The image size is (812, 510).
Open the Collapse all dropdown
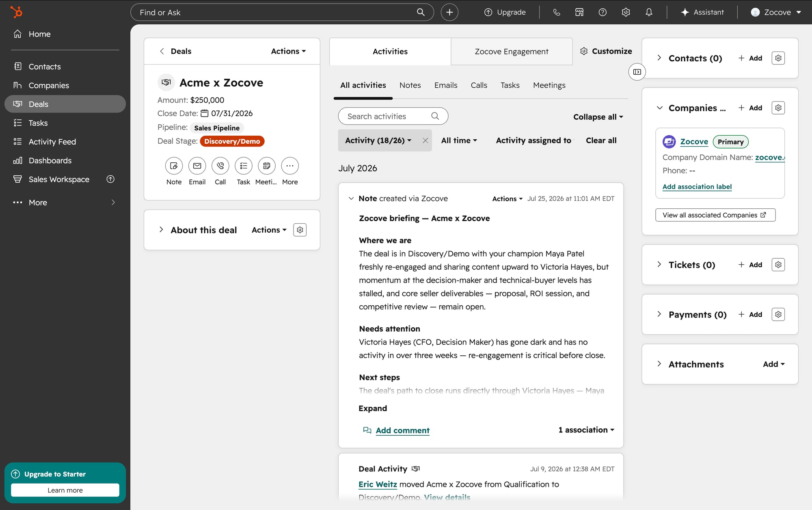point(598,117)
